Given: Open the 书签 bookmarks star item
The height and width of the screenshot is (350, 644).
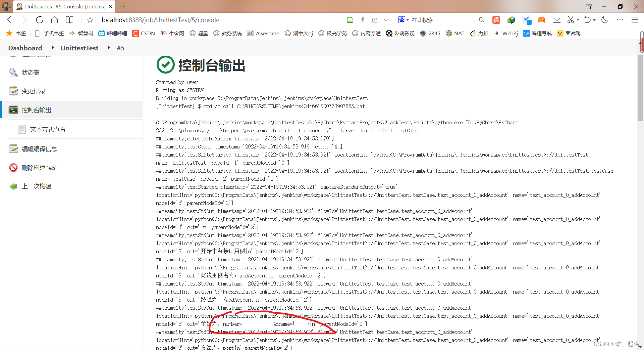Looking at the screenshot, I should [16, 33].
